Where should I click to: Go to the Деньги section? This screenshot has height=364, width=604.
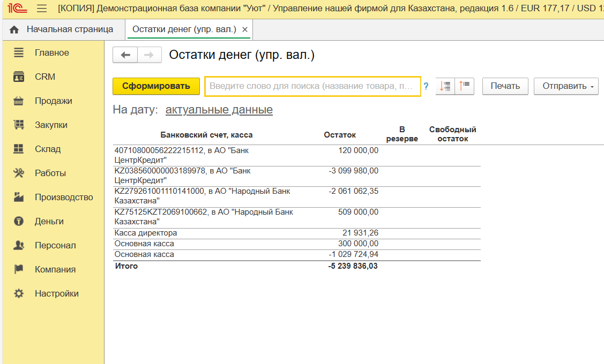pos(49,222)
